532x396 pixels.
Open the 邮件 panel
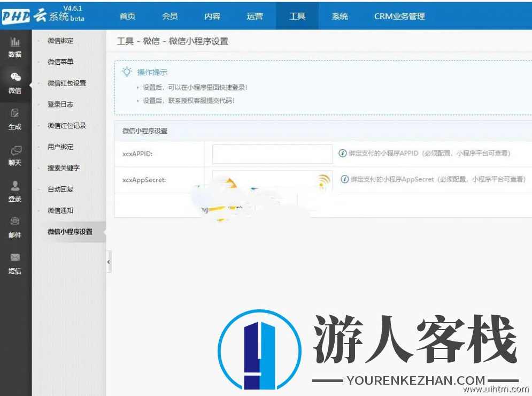coord(15,227)
